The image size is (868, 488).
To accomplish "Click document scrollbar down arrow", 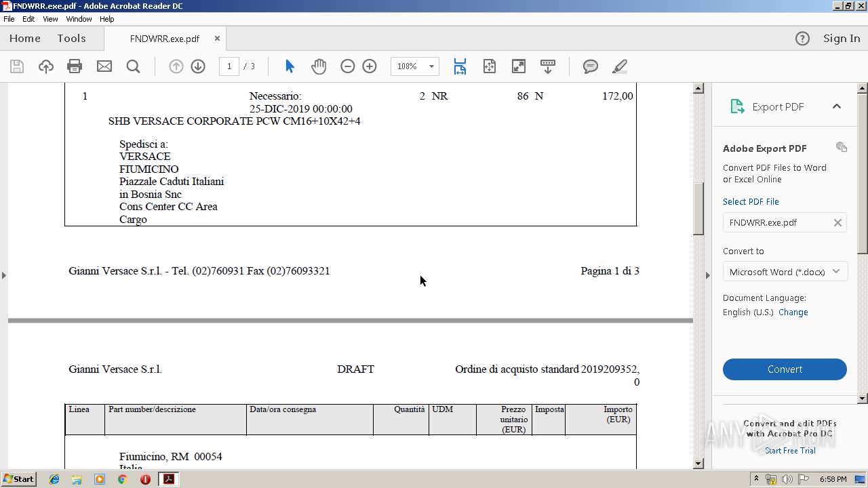I will coord(698,464).
